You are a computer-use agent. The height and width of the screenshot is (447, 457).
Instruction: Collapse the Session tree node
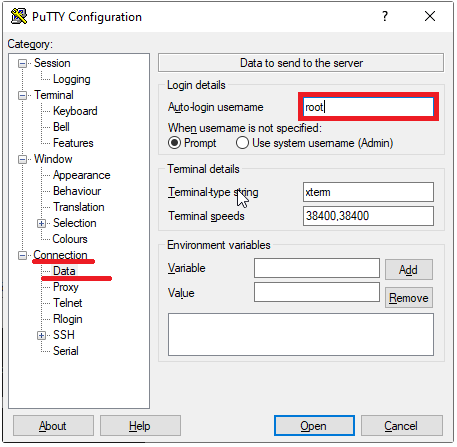(x=22, y=63)
